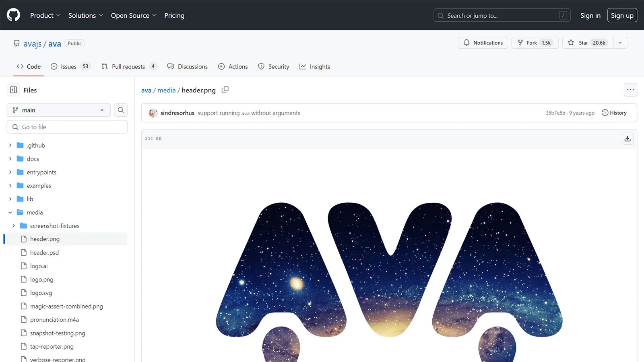644x362 pixels.
Task: View the file History
Action: pos(614,113)
